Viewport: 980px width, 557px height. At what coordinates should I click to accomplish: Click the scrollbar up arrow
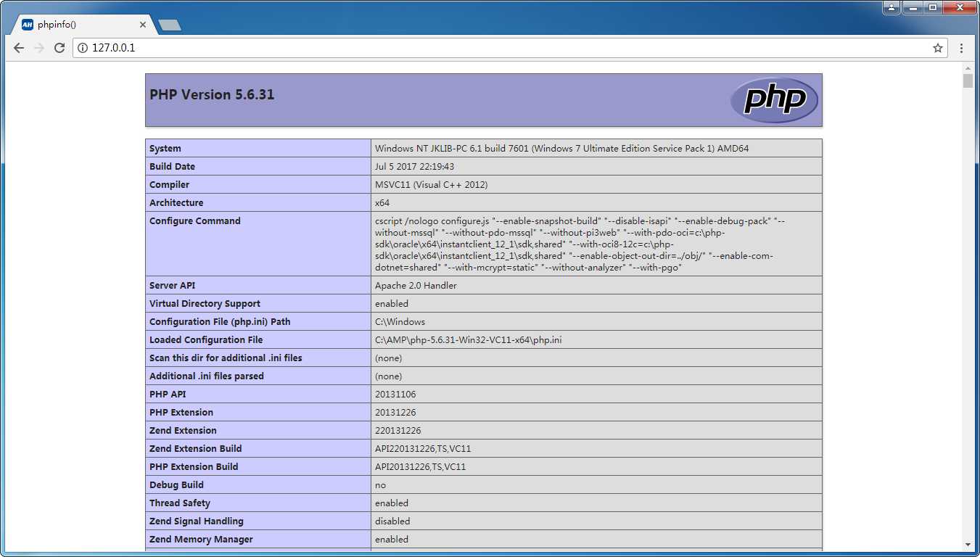[x=968, y=67]
